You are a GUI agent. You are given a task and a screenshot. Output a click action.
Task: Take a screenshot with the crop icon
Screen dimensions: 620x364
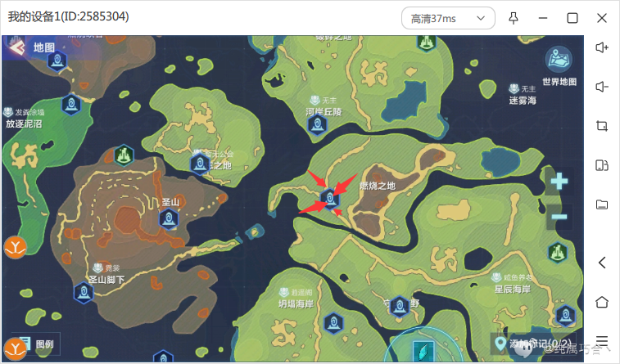tap(602, 126)
